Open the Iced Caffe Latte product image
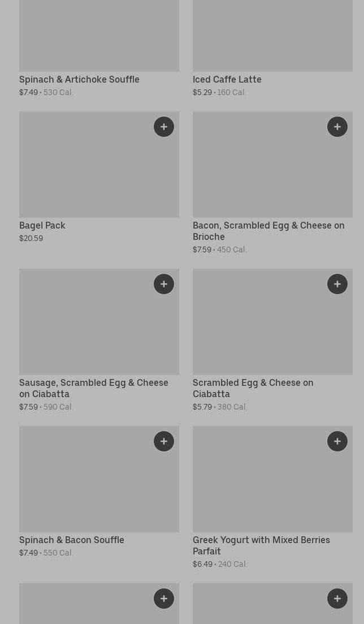 coord(272,35)
